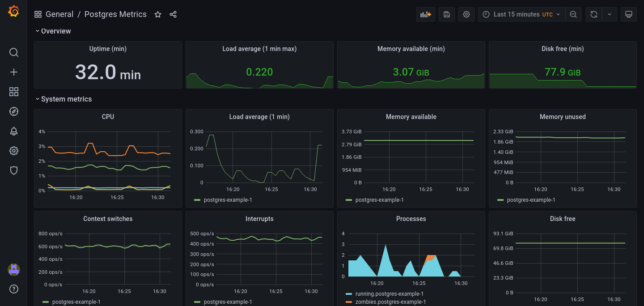Save the dashboard using the disk icon

[446, 14]
